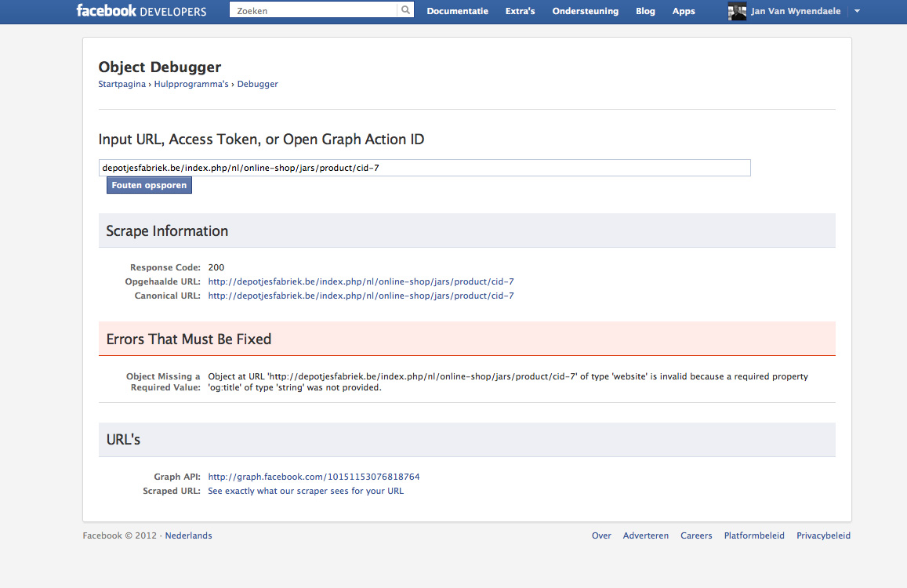Open the Hulpprogramma's breadcrumb link

191,84
